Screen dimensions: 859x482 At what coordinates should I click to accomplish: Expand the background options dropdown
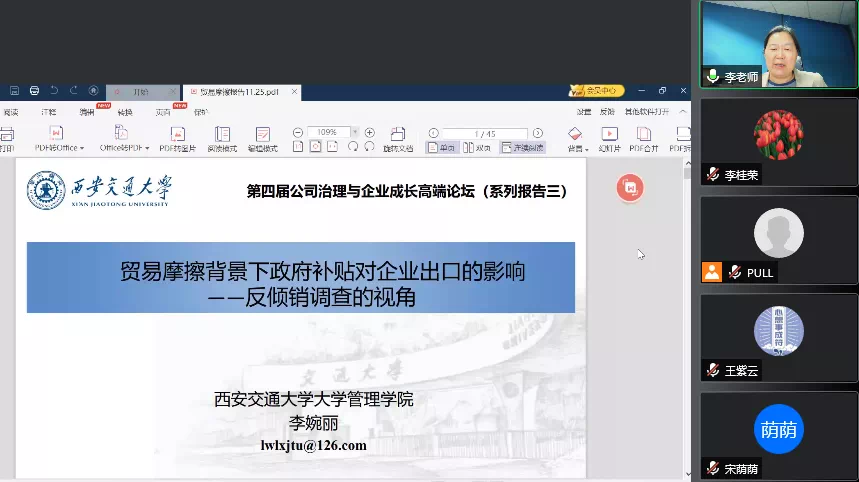[x=584, y=148]
